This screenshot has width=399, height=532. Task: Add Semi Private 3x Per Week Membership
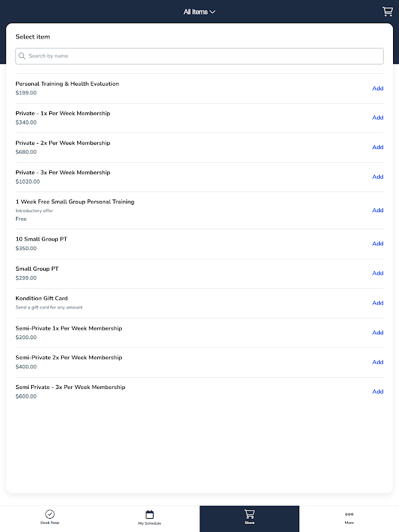(x=378, y=392)
